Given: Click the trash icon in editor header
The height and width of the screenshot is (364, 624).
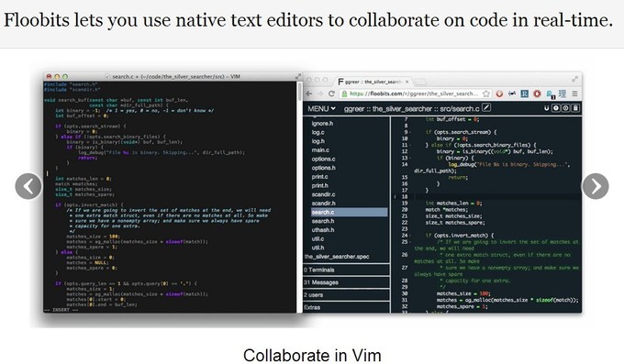Looking at the screenshot, I should (575, 108).
